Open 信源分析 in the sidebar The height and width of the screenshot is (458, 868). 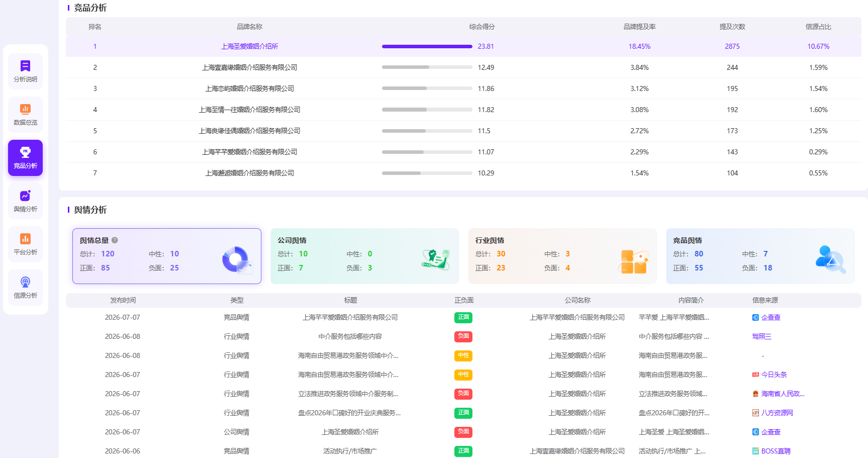coord(25,288)
